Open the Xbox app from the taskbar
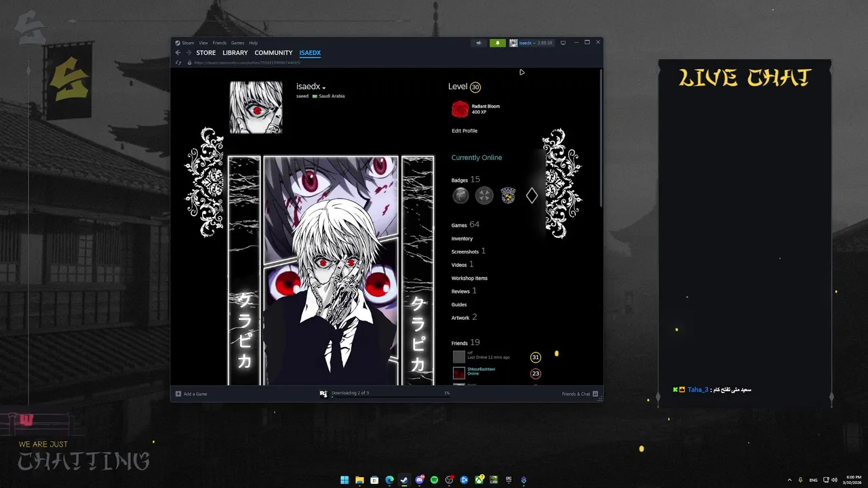 point(479,480)
